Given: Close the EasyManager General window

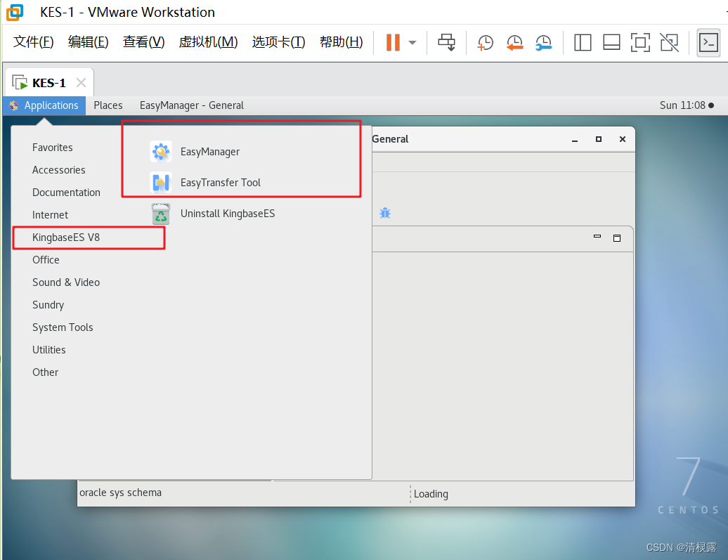Looking at the screenshot, I should click(623, 139).
